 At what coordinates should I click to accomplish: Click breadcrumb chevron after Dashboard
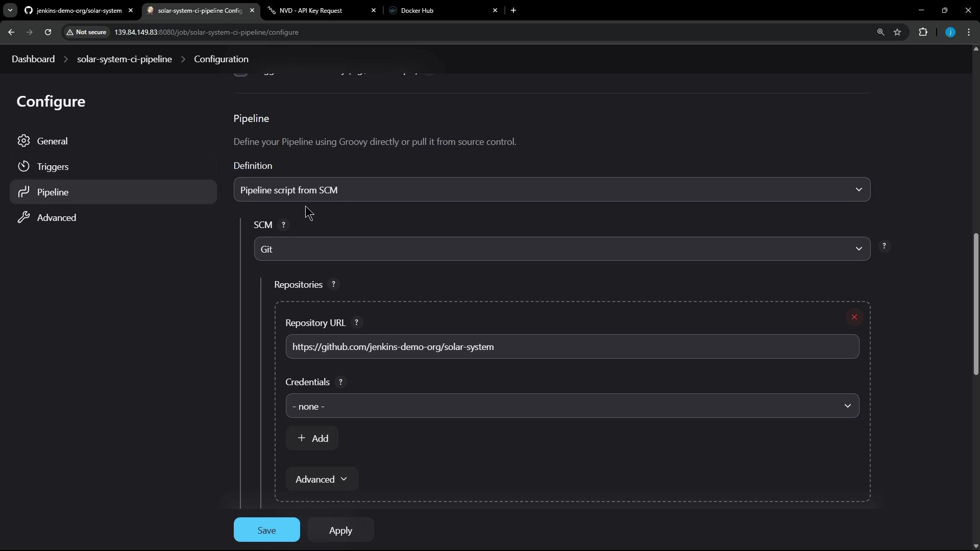(66, 59)
